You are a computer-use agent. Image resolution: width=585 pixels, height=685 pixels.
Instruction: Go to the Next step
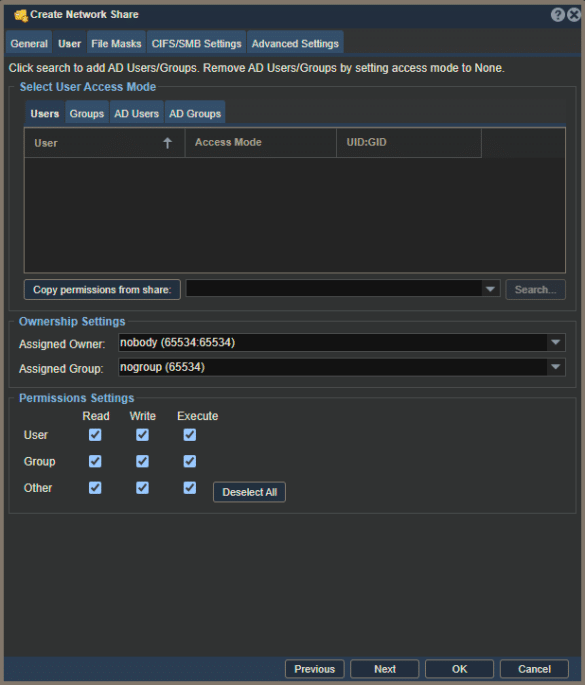click(x=384, y=669)
